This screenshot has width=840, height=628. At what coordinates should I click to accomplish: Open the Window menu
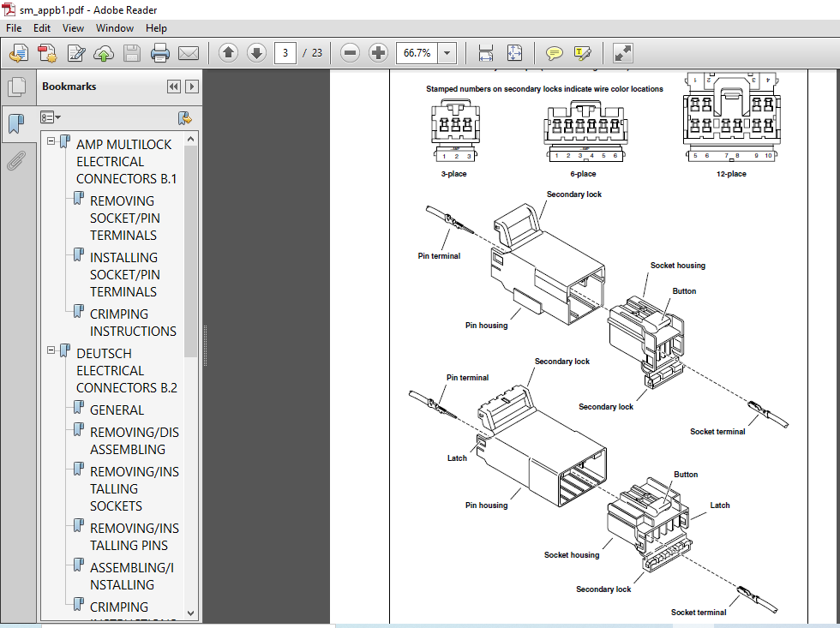[115, 27]
